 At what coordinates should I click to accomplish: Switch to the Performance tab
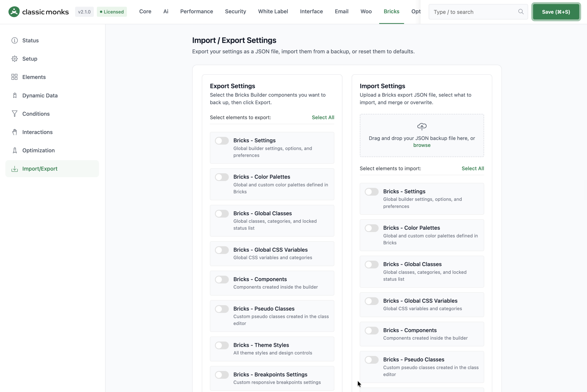point(197,11)
